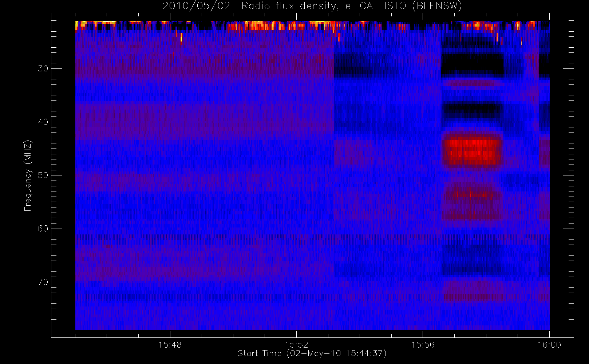This screenshot has height=364, width=589.
Task: Click the 16:00 time tick label
Action: tap(549, 345)
